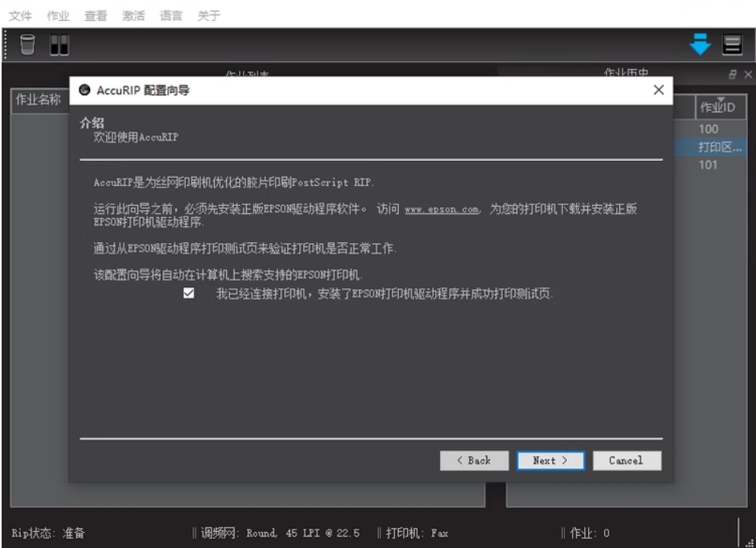Grab the toolbar drag handle
Screen dimensions: 756x548
(6, 44)
